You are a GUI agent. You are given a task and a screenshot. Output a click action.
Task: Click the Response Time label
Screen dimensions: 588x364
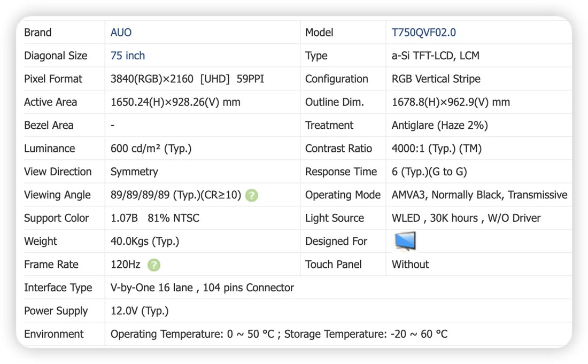341,172
